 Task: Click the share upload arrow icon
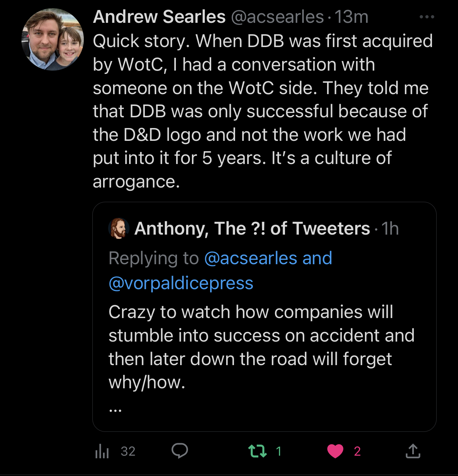click(x=413, y=451)
